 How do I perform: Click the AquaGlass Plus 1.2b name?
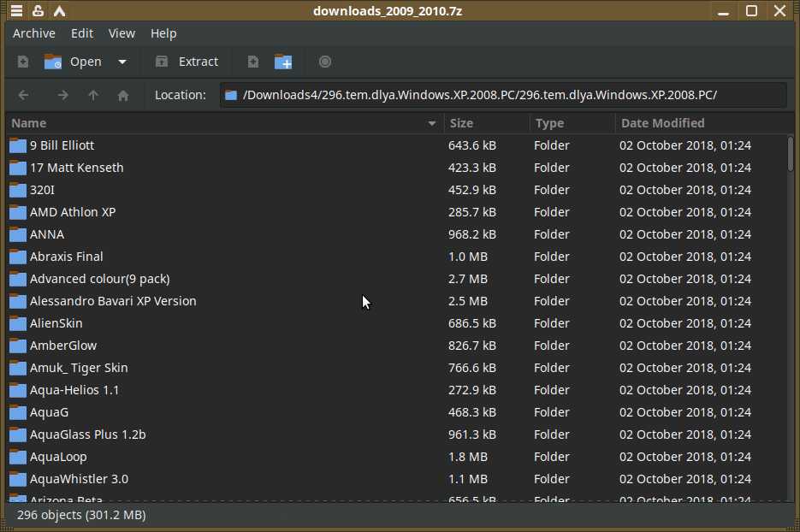88,434
